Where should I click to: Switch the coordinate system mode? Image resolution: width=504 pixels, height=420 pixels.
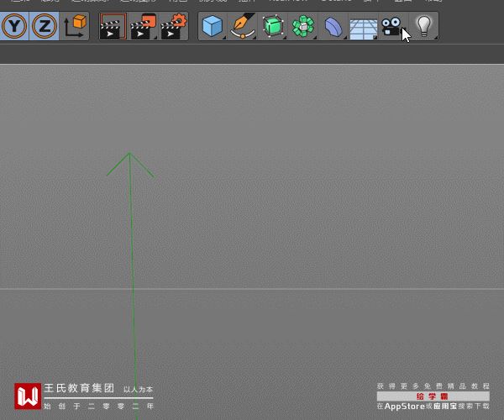[x=75, y=26]
